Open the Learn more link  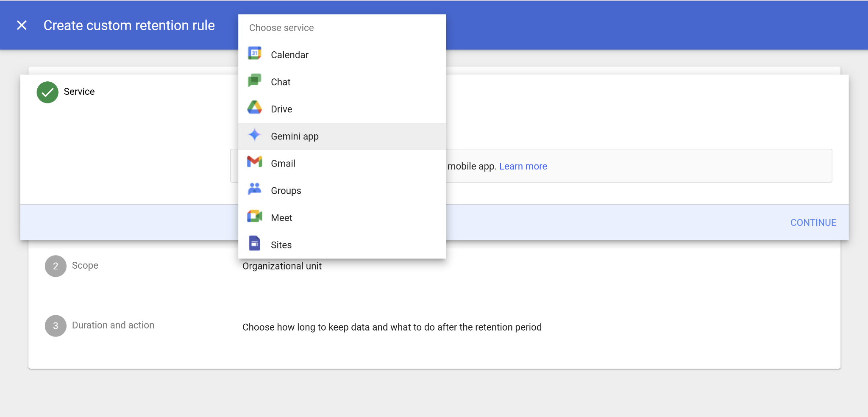[x=523, y=167]
